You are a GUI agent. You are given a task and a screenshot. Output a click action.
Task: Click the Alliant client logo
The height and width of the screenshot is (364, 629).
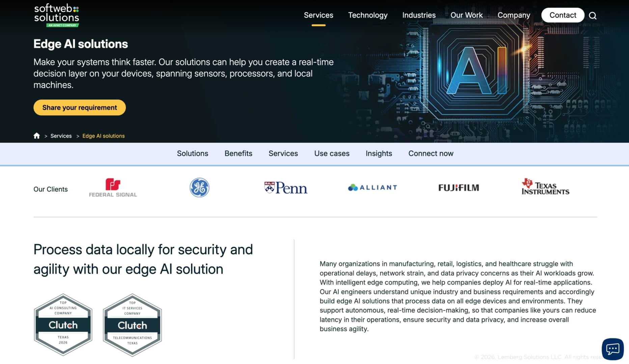point(372,187)
